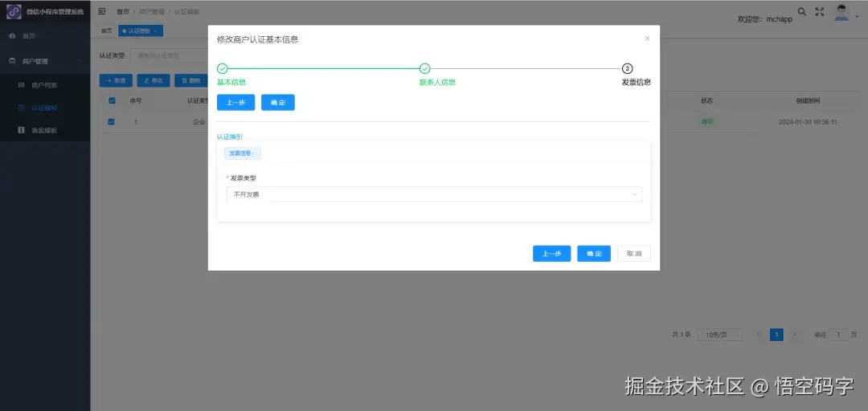
Task: Click the 序号 column header
Action: (x=136, y=101)
